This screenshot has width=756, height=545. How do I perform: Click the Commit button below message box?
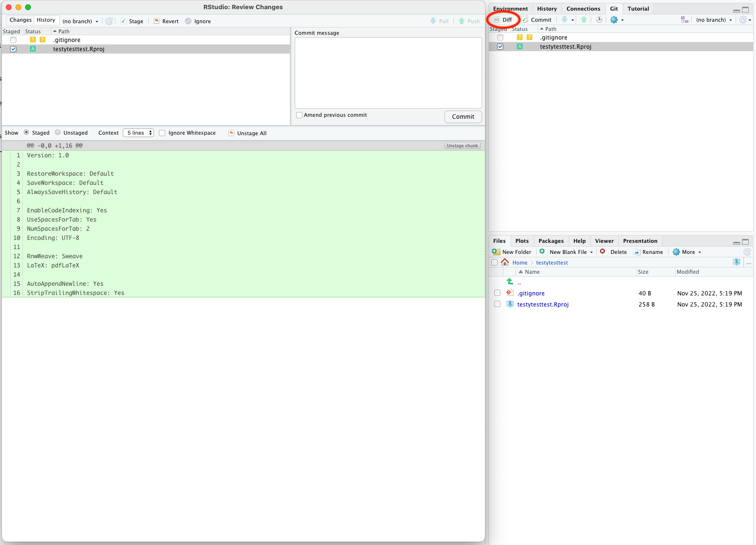pyautogui.click(x=463, y=117)
